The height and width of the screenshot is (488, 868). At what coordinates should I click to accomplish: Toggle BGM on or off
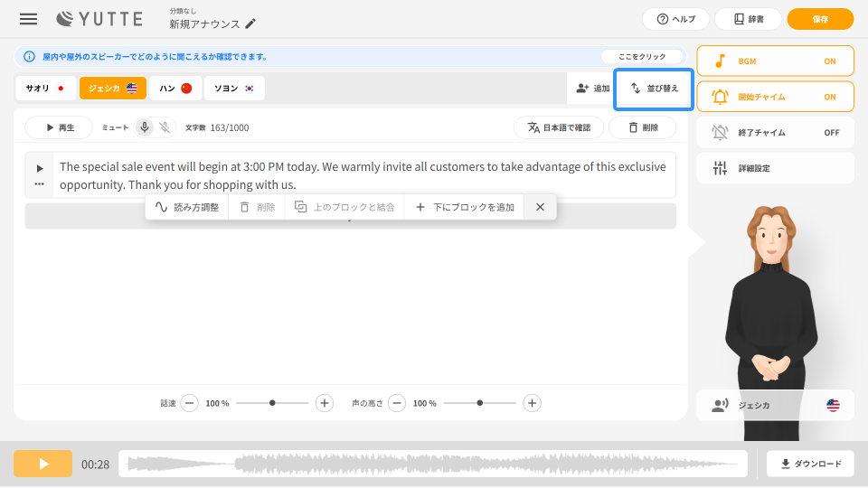coord(775,61)
